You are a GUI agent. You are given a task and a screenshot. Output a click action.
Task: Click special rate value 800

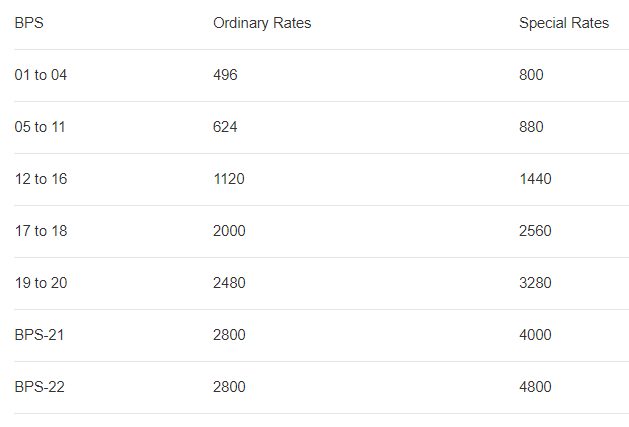pos(531,75)
